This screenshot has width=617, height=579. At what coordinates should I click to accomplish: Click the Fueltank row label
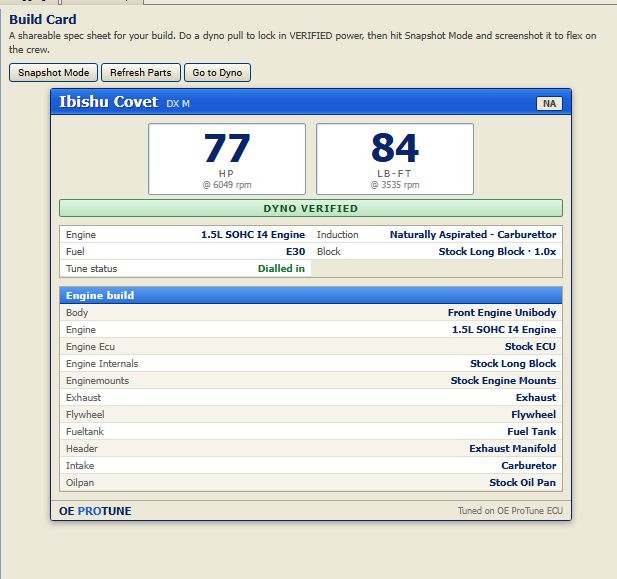85,431
